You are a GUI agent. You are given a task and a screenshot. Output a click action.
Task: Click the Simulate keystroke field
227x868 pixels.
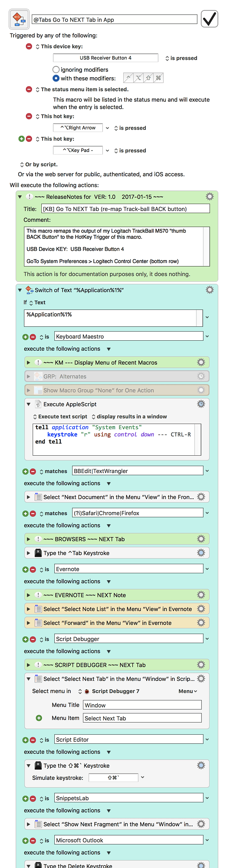pyautogui.click(x=113, y=778)
